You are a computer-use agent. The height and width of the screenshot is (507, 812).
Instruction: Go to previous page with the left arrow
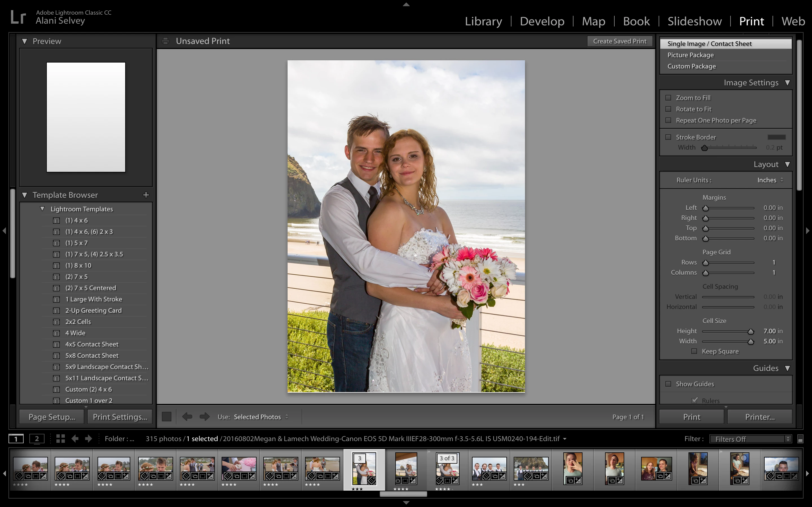tap(187, 417)
